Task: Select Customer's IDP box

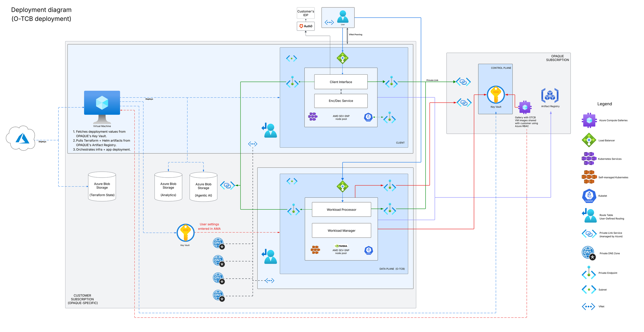Action: pos(306,13)
